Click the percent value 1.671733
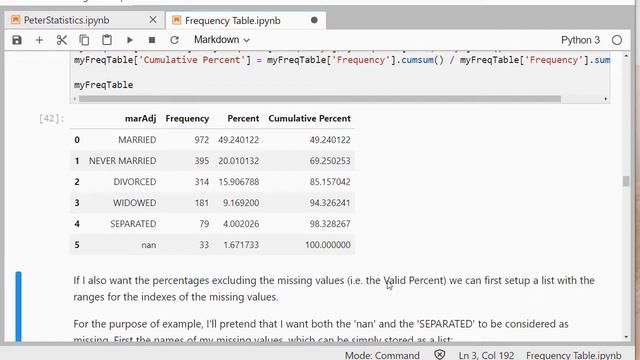Viewport: 640px width, 360px height. [241, 245]
